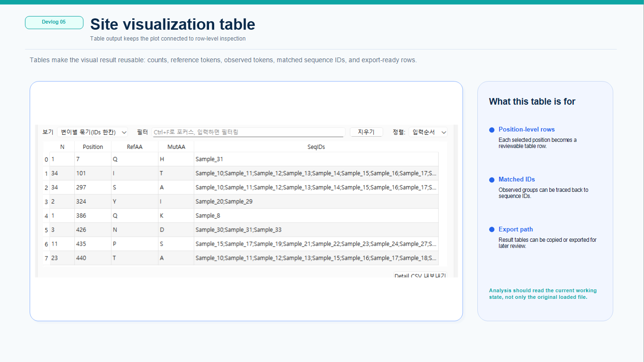Select row header 3

(46, 202)
